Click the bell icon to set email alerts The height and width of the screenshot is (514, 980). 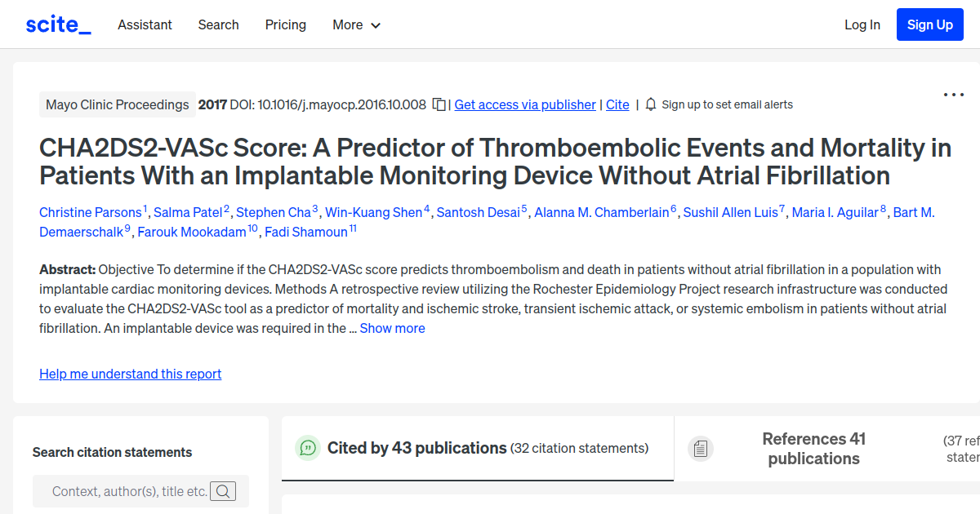(x=649, y=104)
